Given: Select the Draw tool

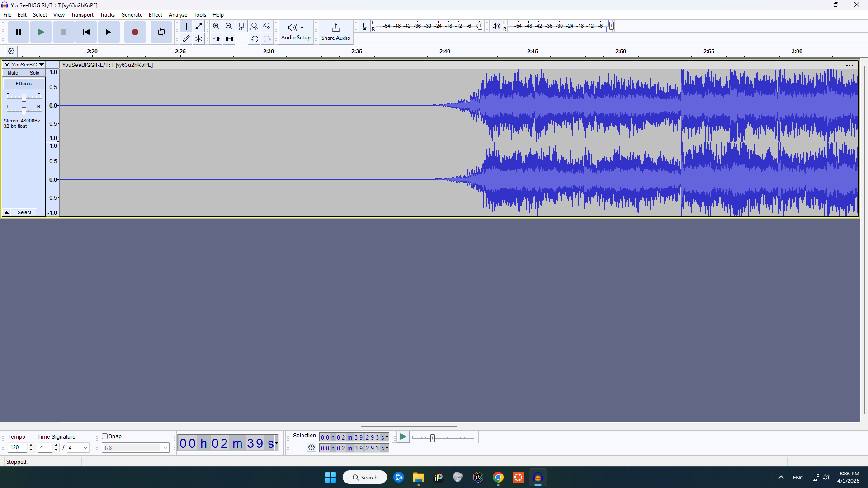Looking at the screenshot, I should pyautogui.click(x=186, y=38).
